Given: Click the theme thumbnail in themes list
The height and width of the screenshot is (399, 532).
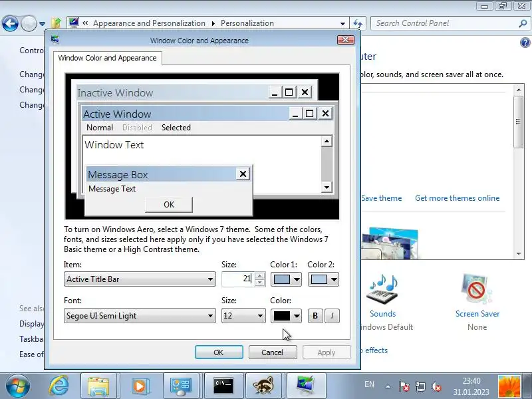Looking at the screenshot, I should pyautogui.click(x=390, y=243).
